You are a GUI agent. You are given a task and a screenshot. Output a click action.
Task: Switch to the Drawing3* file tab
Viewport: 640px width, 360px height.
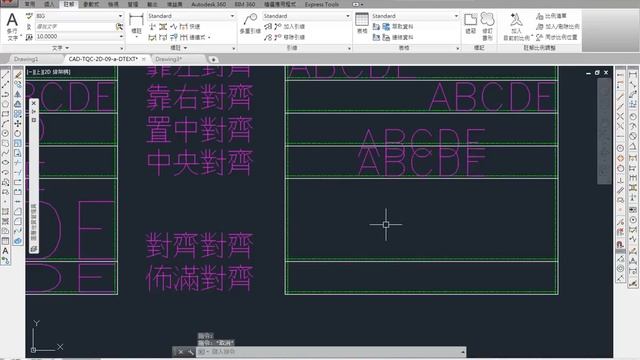169,59
